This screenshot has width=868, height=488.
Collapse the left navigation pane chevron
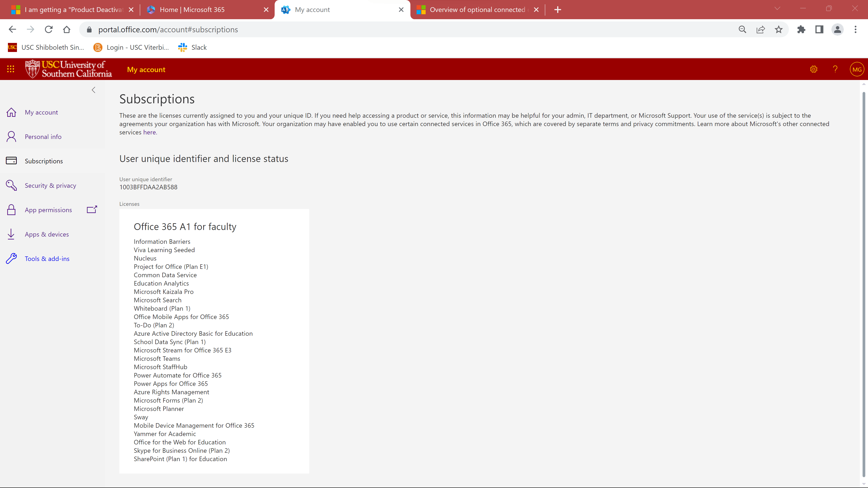(94, 90)
